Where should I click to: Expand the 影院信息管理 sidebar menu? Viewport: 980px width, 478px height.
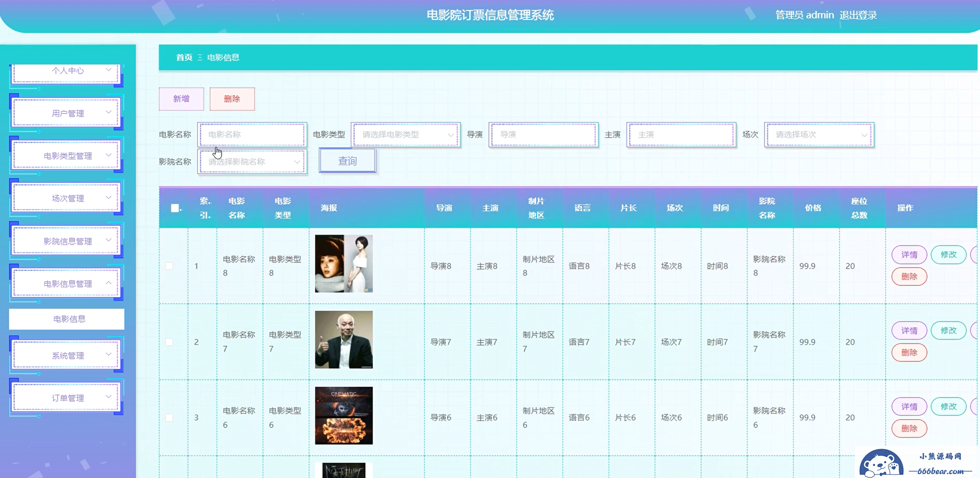(x=67, y=241)
